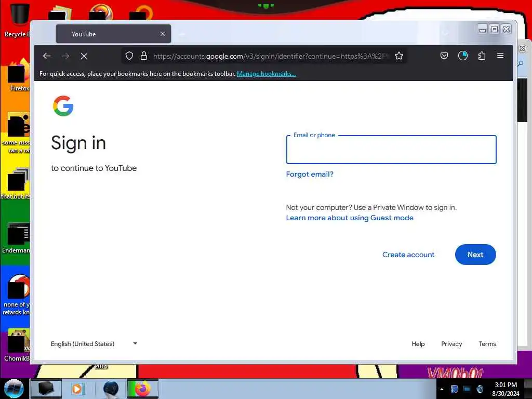Switch to the Firefox taskbar button
This screenshot has width=532, height=399.
[143, 389]
